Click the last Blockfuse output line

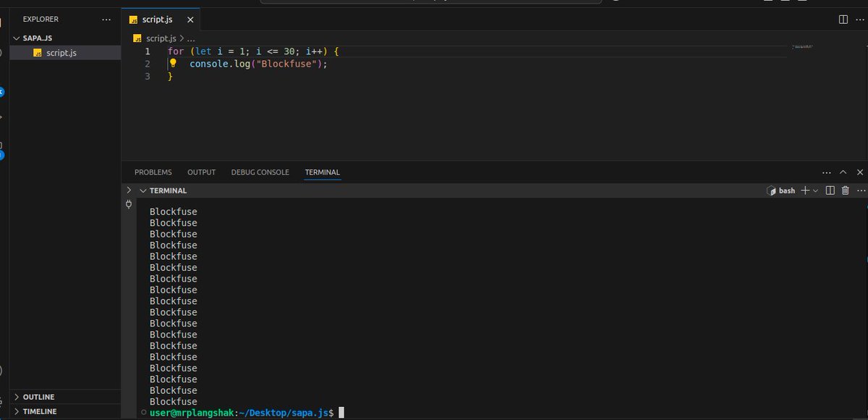pos(174,401)
